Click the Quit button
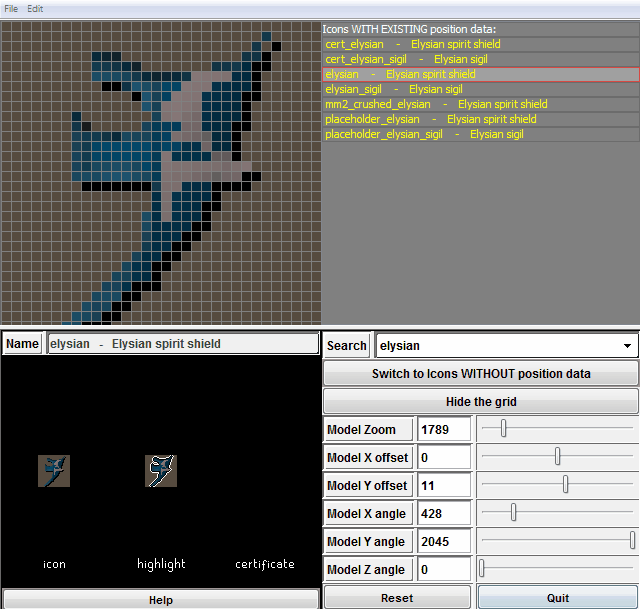 (x=558, y=598)
